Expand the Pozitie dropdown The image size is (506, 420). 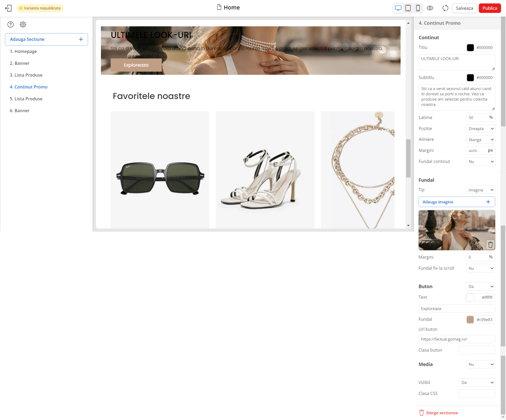[x=480, y=129]
